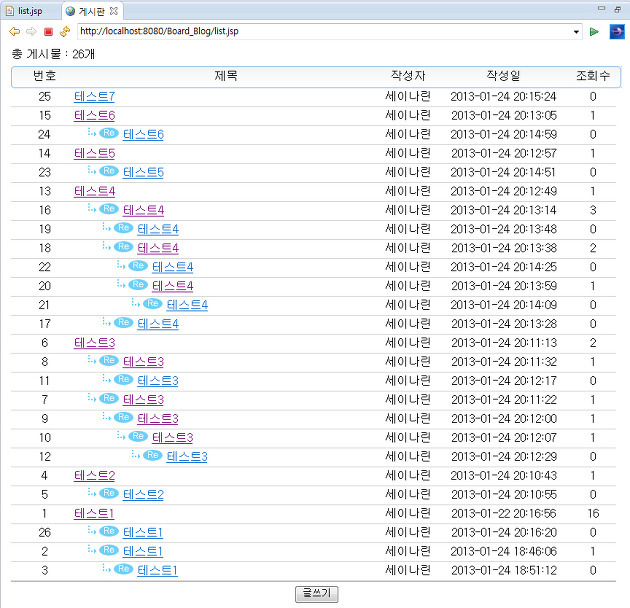Open reply post 17 titled 테스트4
The height and width of the screenshot is (608, 630).
pyautogui.click(x=158, y=324)
